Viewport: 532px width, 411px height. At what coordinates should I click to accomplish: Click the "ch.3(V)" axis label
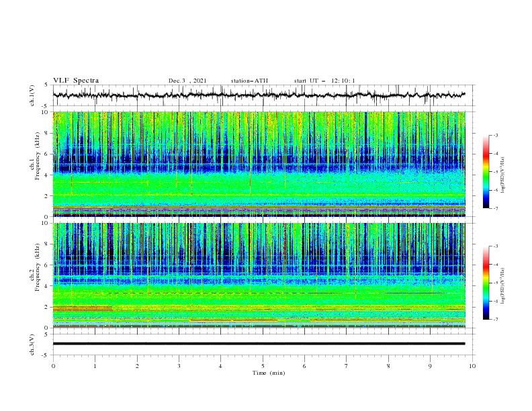pyautogui.click(x=32, y=345)
